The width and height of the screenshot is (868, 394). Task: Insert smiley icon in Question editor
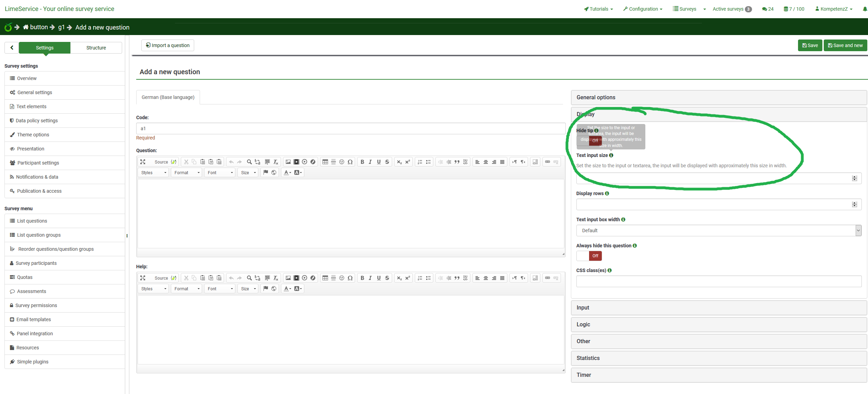tap(342, 162)
